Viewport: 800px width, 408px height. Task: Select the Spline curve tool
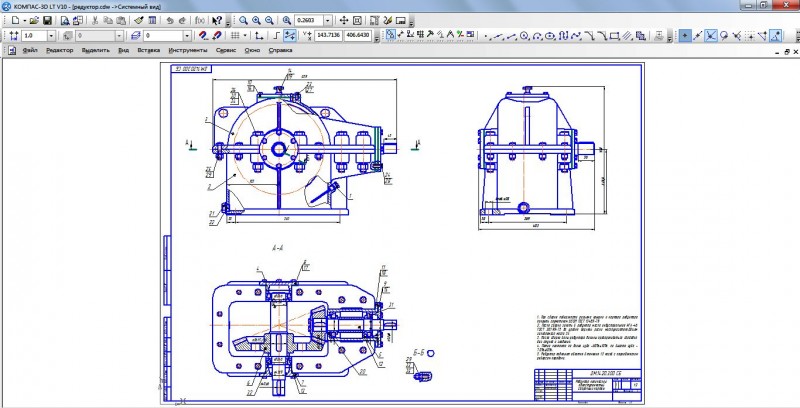pyautogui.click(x=576, y=36)
